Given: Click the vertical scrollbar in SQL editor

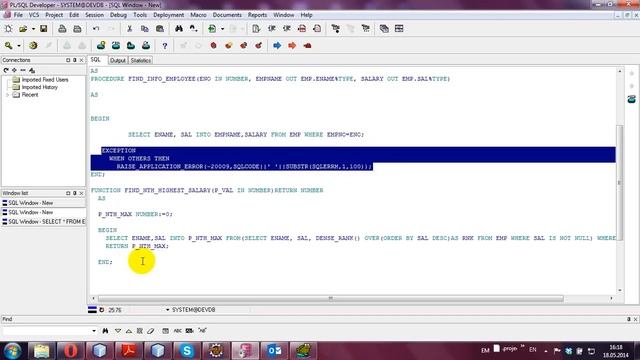Looking at the screenshot, I should [x=620, y=182].
